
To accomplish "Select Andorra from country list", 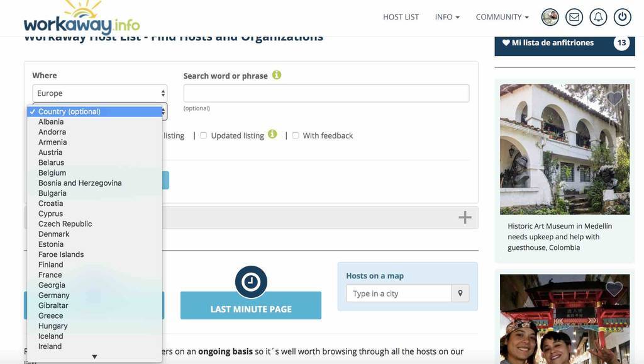I will pos(94,132).
